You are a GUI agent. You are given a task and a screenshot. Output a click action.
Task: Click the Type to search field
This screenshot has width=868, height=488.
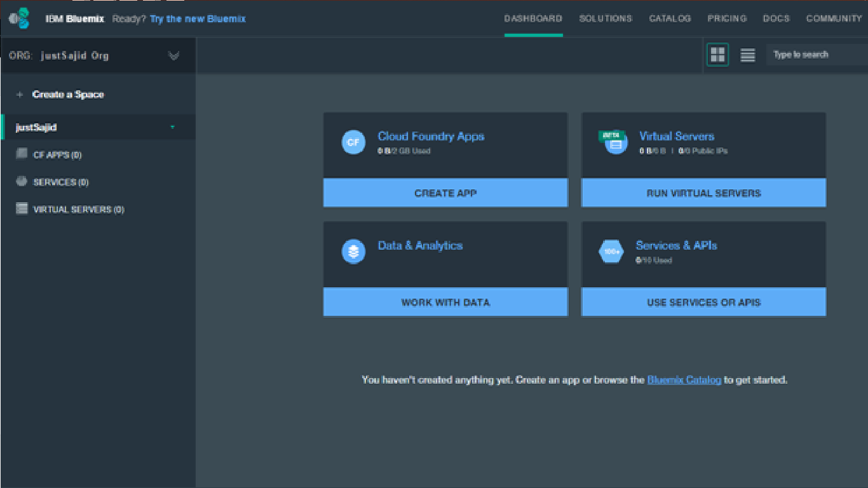click(x=817, y=55)
